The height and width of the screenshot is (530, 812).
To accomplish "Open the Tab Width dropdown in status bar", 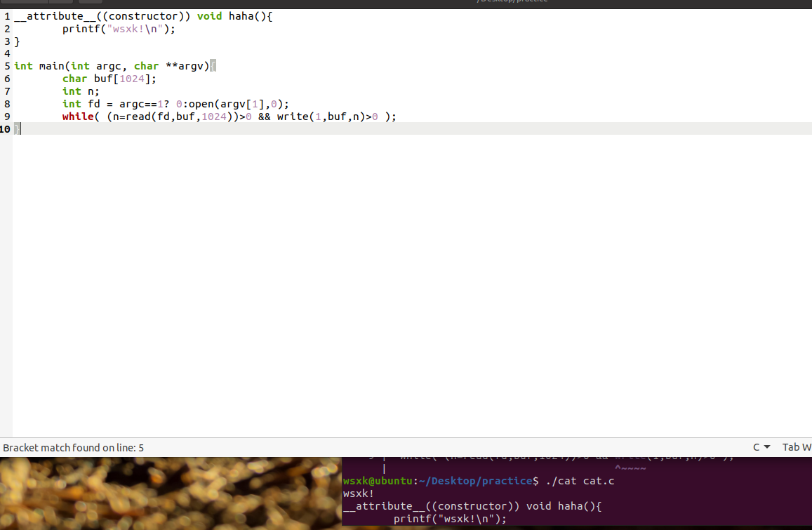I will [797, 447].
